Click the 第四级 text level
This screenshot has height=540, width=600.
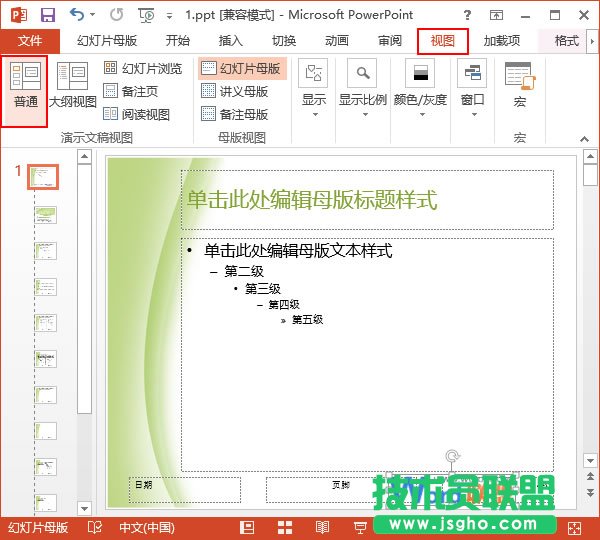point(284,305)
